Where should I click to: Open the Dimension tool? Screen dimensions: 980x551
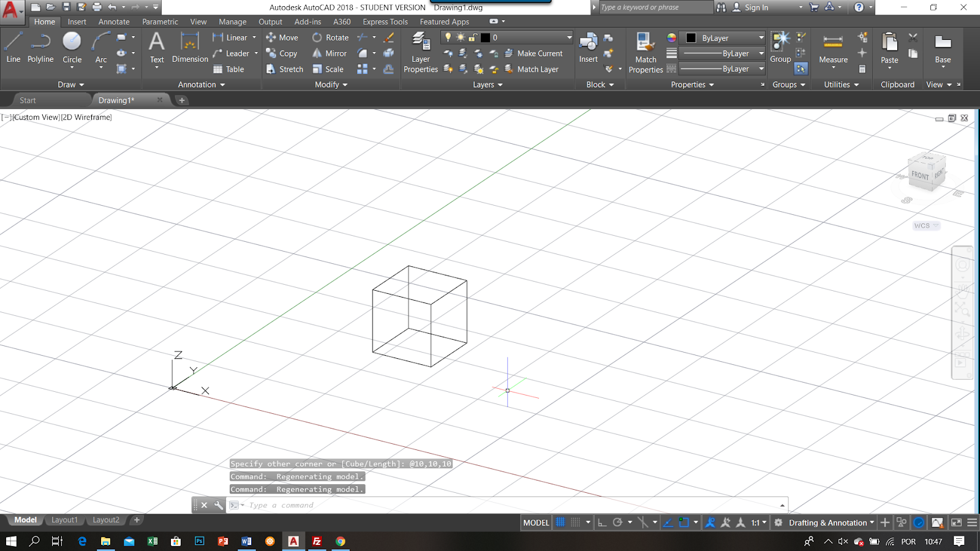(x=190, y=47)
